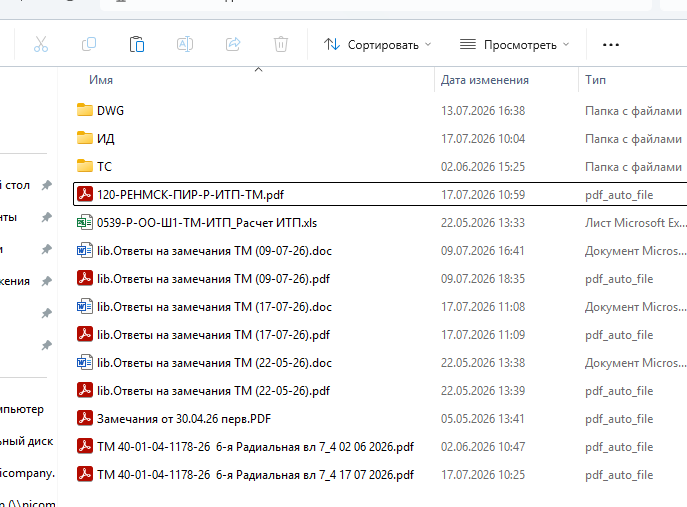The height and width of the screenshot is (507, 687).
Task: Sort by Дата изменения column header
Action: point(485,80)
